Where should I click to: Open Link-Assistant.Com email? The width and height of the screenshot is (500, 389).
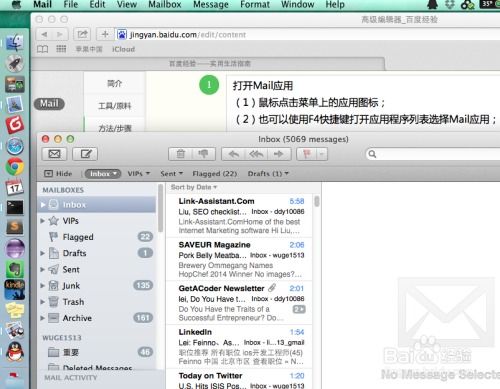[x=239, y=215]
